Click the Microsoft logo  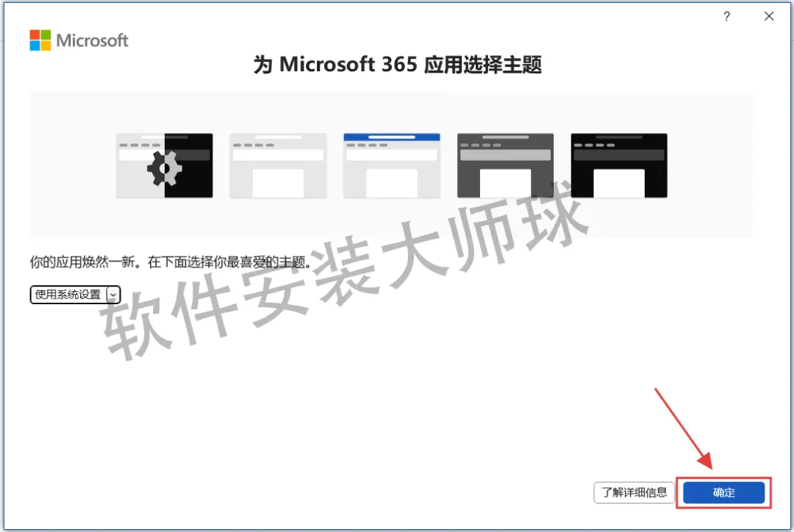(x=79, y=40)
